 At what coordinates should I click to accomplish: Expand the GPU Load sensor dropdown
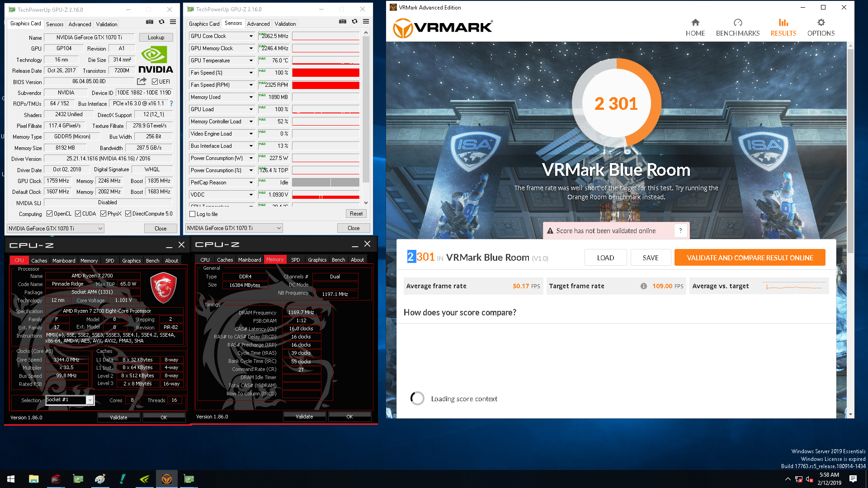point(251,109)
